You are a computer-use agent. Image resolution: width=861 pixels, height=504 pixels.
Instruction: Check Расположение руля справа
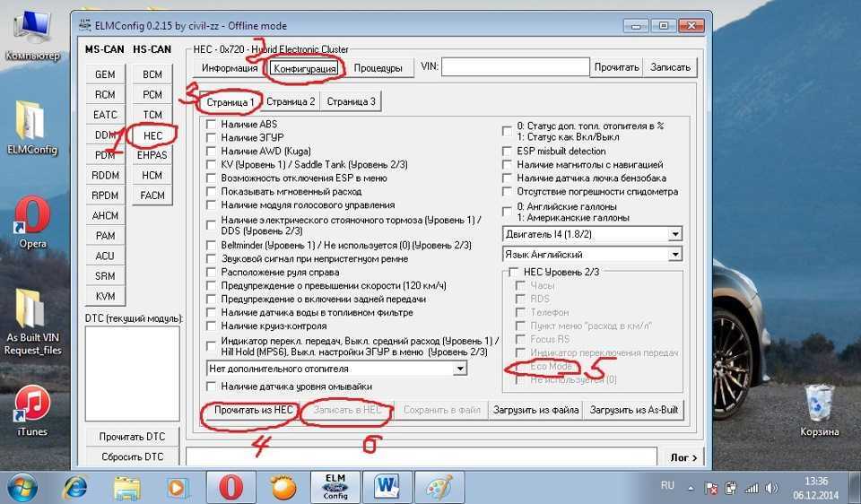[211, 273]
